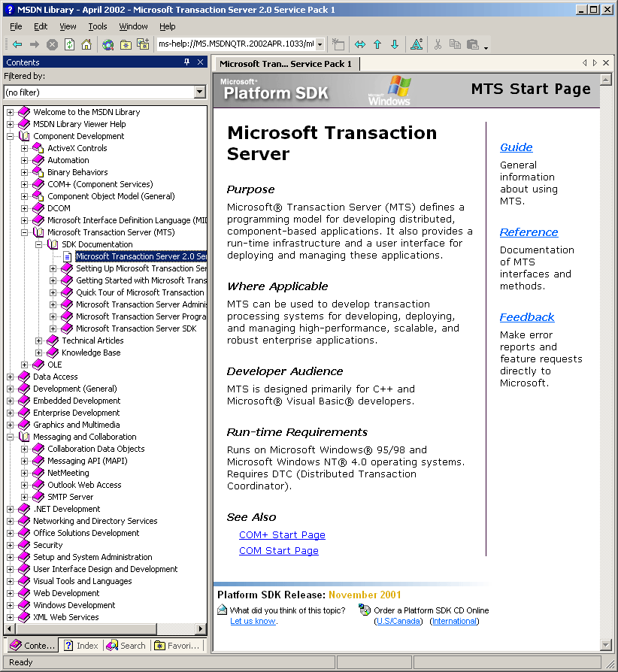Select Quick Tour of Microsoft Transaction tree item
This screenshot has width=618, height=672.
click(140, 292)
